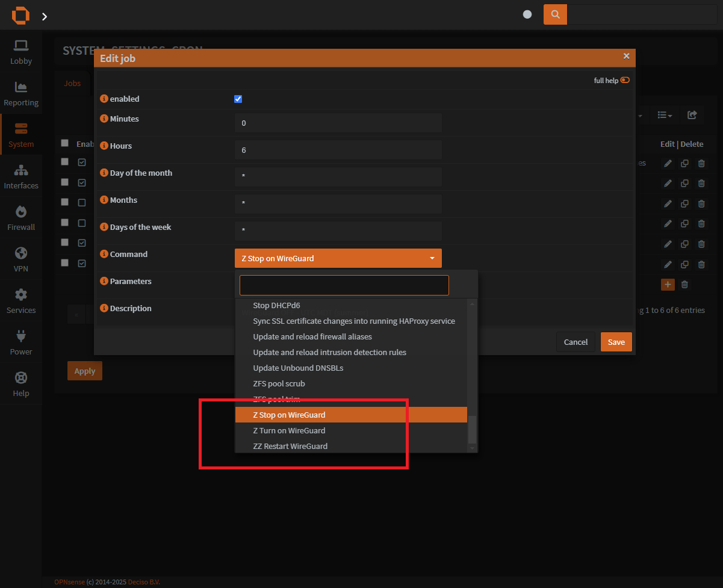
Task: Open Lobby in the sidebar
Action: [x=21, y=52]
